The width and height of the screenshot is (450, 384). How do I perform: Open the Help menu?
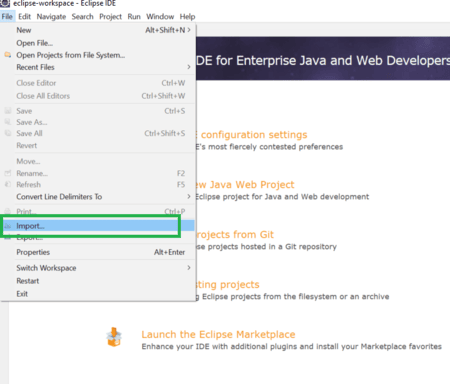click(x=187, y=17)
